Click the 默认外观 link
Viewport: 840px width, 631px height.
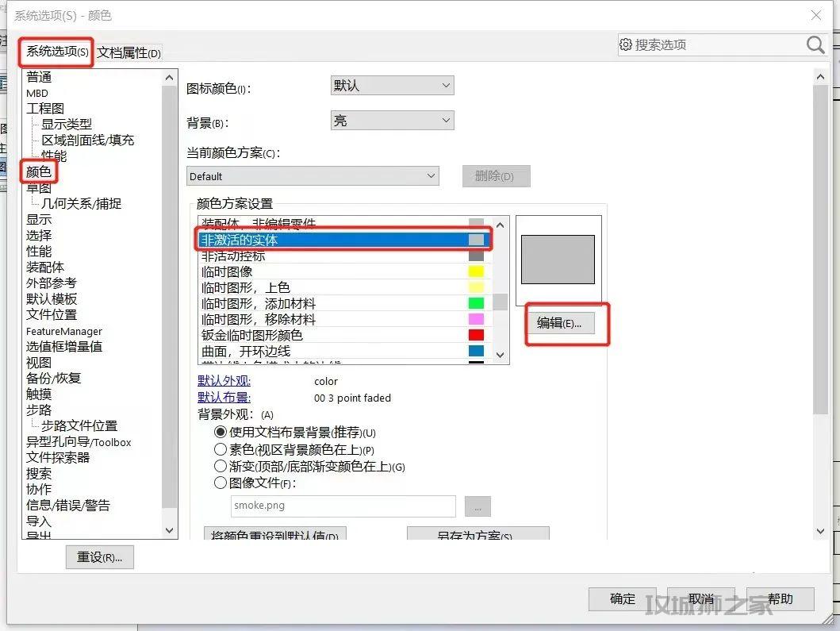[x=224, y=382]
